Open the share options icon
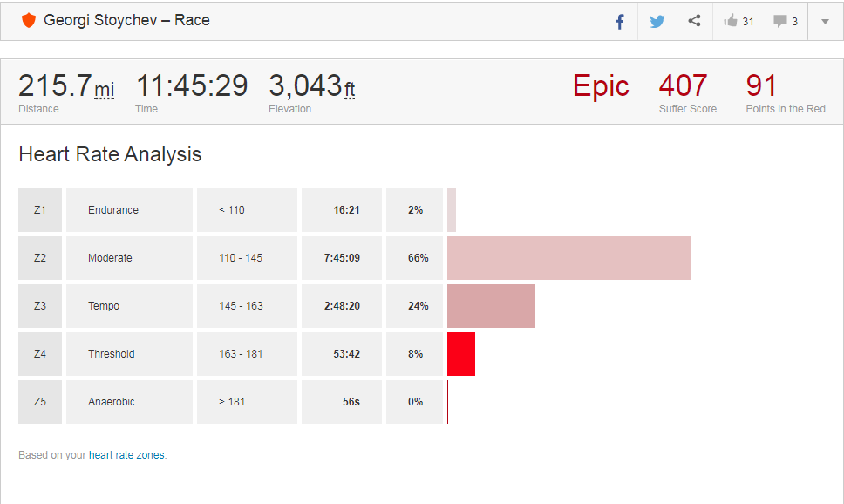Screen dimensions: 844x504 pos(694,21)
